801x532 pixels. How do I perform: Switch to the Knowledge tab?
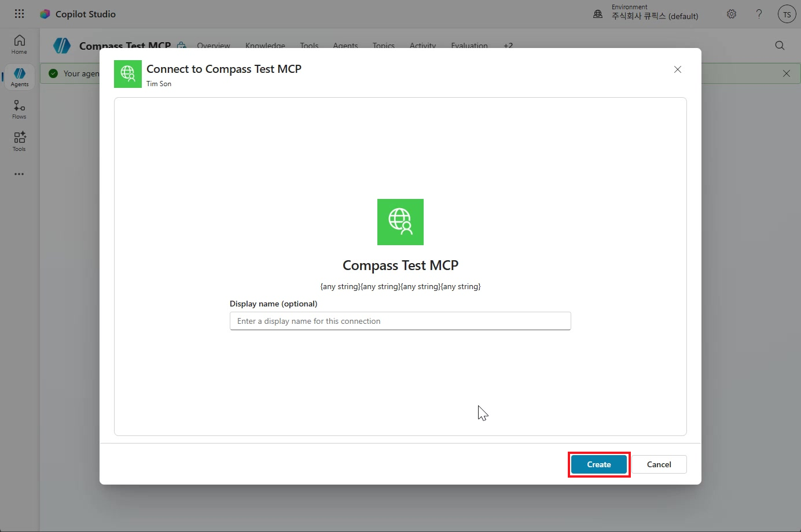(265, 46)
